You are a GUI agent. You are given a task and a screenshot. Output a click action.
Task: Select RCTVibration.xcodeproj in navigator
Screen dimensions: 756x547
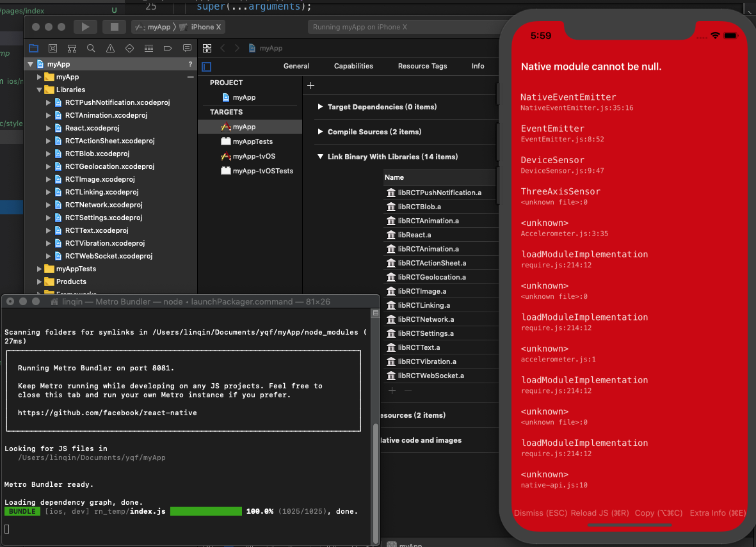tap(104, 243)
